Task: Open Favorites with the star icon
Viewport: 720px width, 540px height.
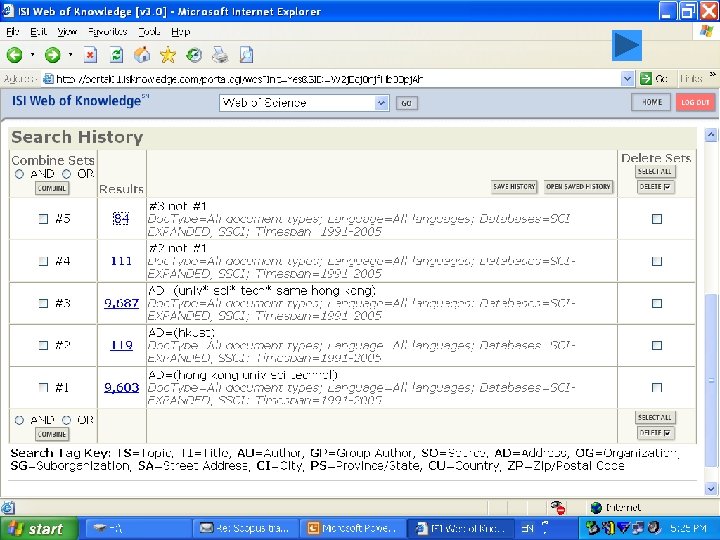Action: coord(168,55)
